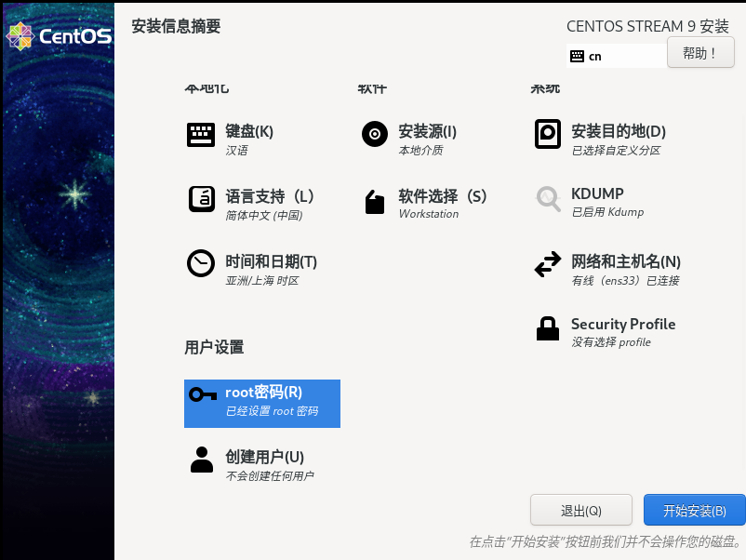Open the KDUMP label
This screenshot has width=746, height=560.
[597, 193]
